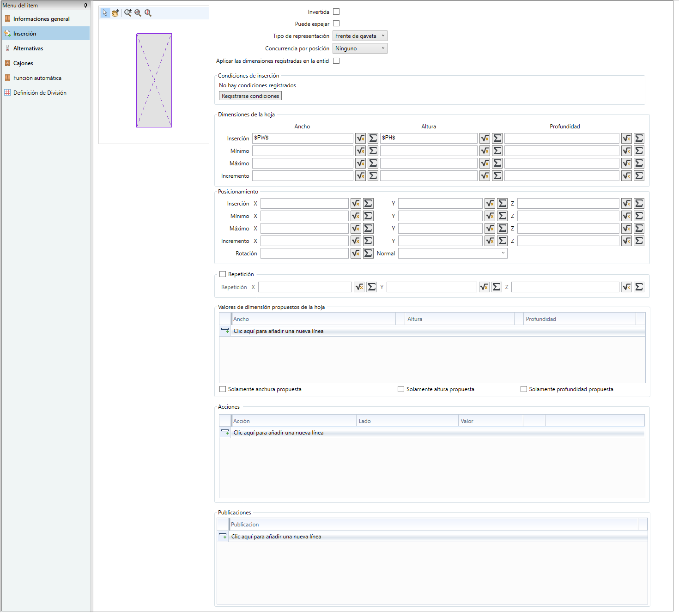Click the zoom fit magnifier icon
Screen dimensions: 679x616
click(148, 13)
